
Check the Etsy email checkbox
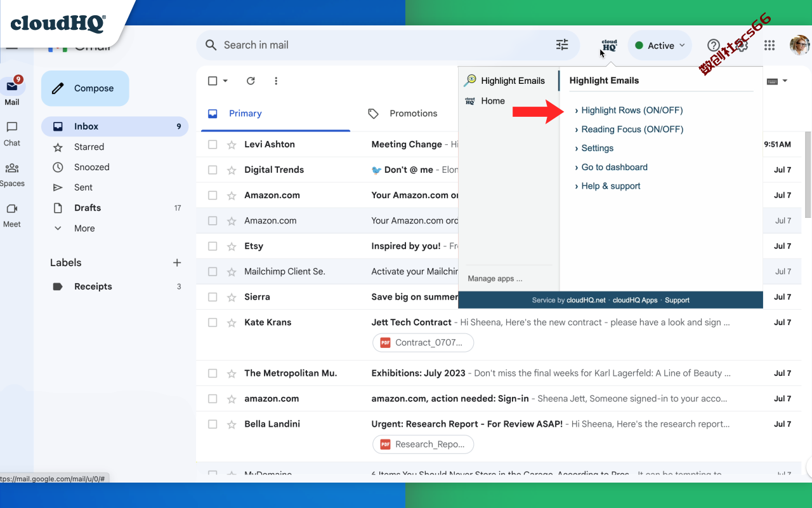point(213,246)
